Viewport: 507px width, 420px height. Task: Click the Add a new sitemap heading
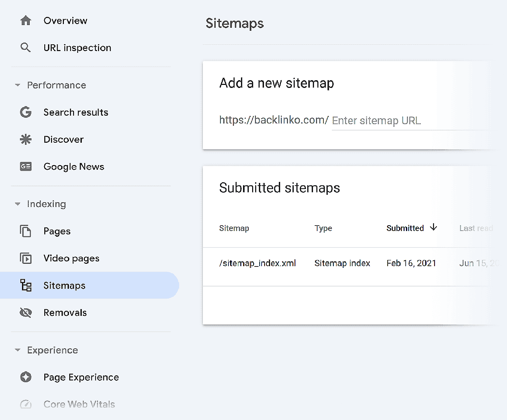pos(276,83)
